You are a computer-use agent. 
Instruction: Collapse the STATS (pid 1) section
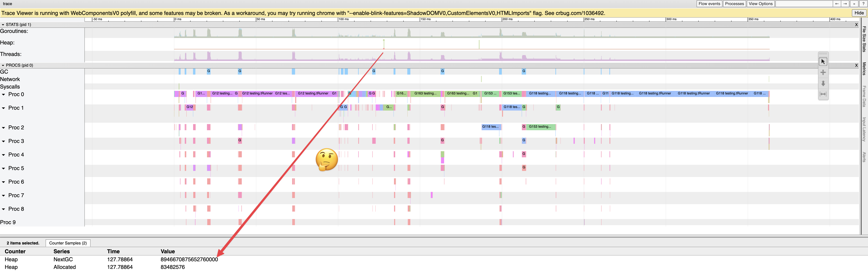tap(3, 24)
